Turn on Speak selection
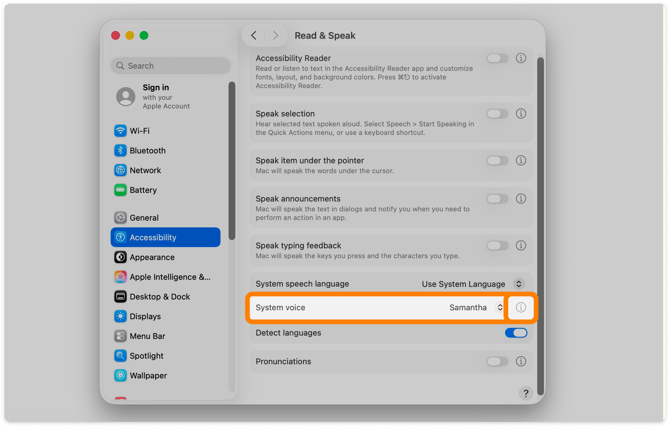The height and width of the screenshot is (427, 670). (497, 114)
